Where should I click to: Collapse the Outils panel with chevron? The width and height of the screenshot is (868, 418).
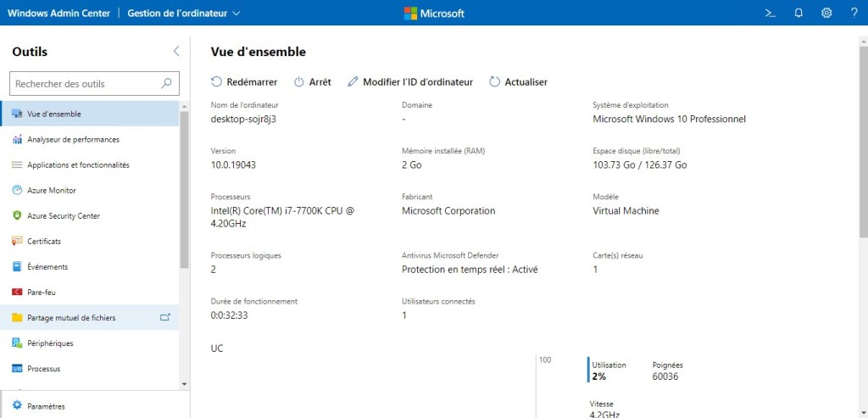[x=176, y=52]
